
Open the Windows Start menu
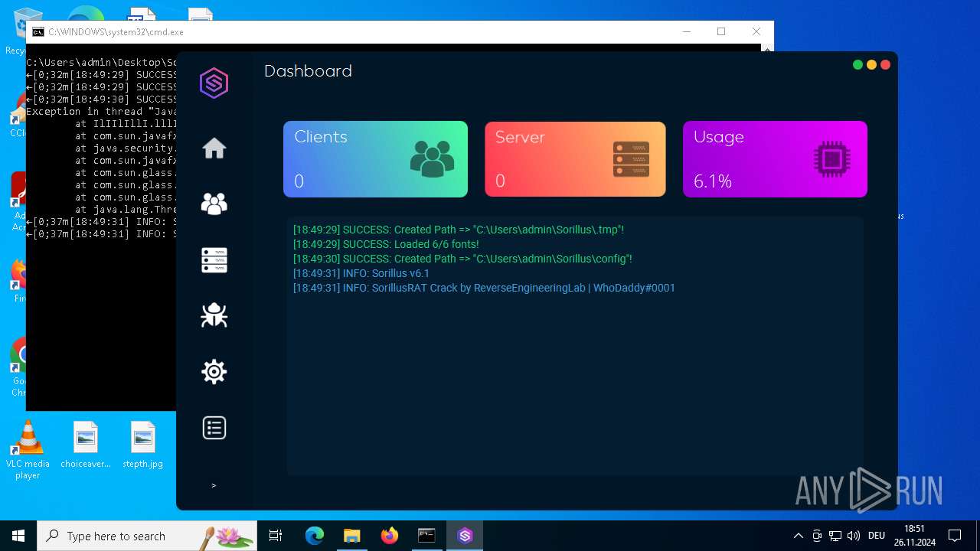[x=18, y=536]
